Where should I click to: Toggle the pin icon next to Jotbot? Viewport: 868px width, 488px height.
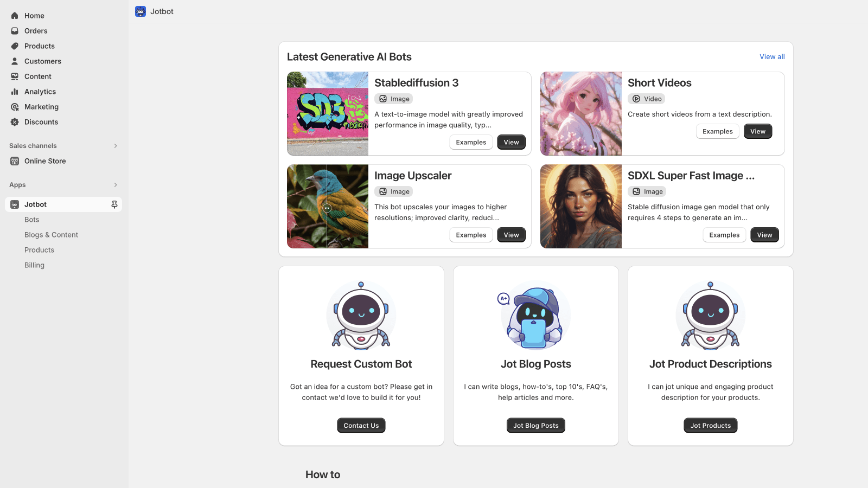114,204
